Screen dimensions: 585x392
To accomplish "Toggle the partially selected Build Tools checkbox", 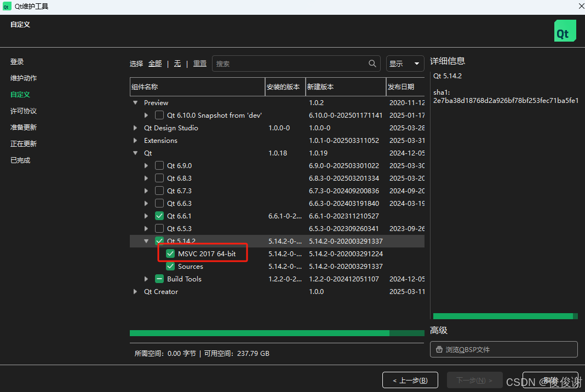I will pyautogui.click(x=159, y=279).
